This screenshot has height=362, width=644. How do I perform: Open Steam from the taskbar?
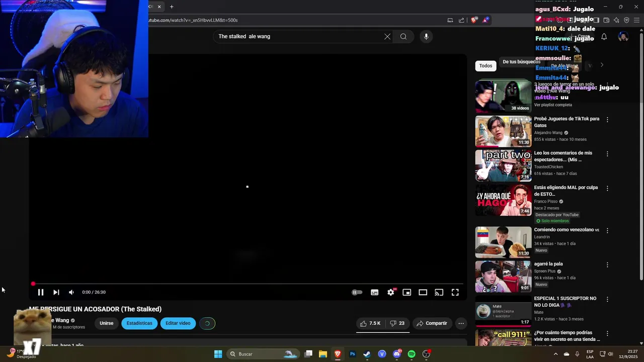click(367, 354)
